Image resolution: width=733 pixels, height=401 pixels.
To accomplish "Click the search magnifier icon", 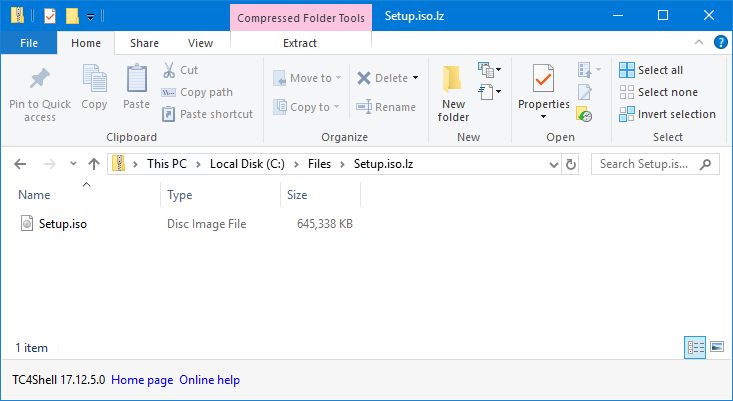I will tap(706, 164).
